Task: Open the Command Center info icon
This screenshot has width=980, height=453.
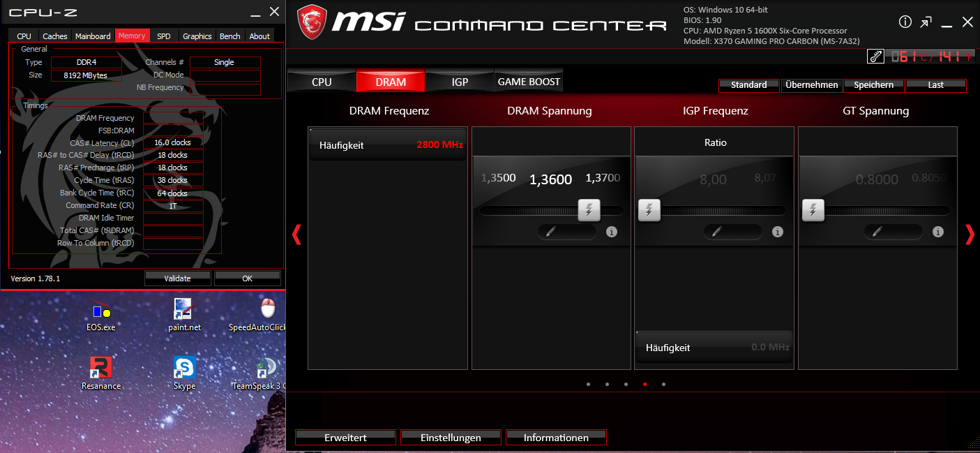Action: pos(905,22)
